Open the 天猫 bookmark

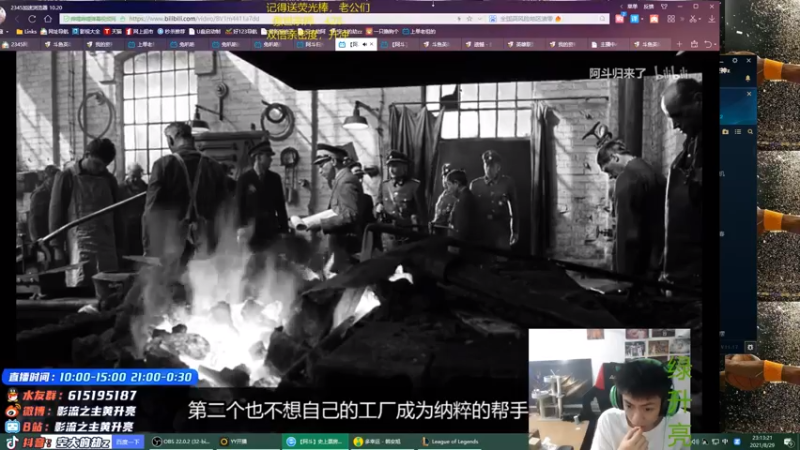point(113,32)
